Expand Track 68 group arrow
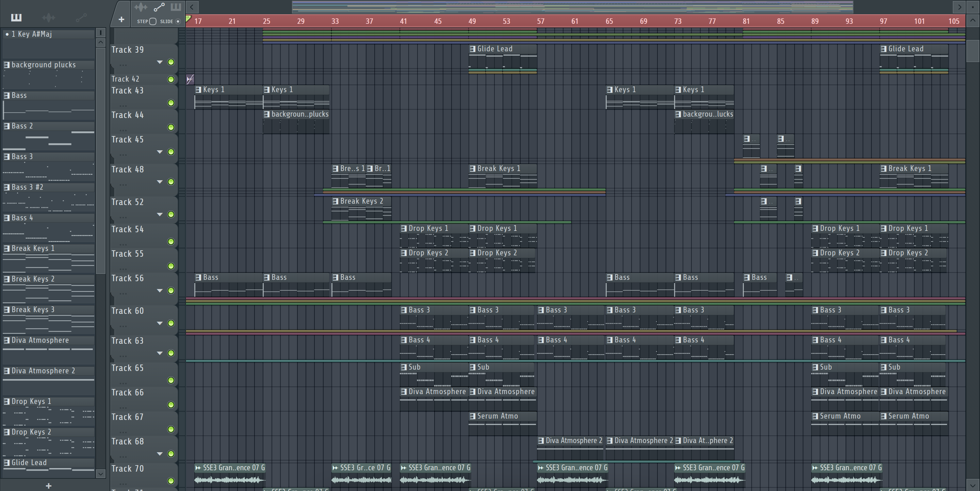Viewport: 980px width, 491px height. [x=160, y=454]
